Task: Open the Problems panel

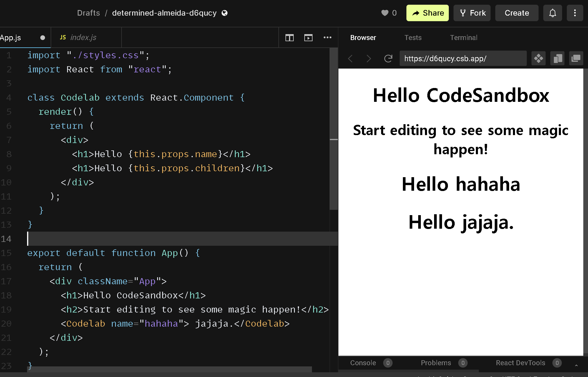Action: coord(436,363)
